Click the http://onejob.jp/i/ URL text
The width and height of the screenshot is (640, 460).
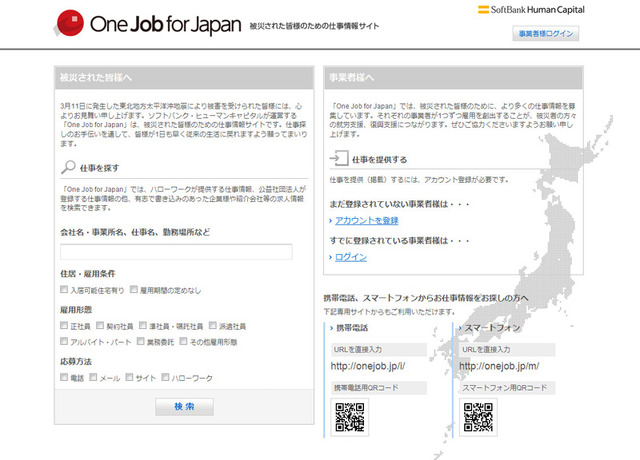coord(368,366)
